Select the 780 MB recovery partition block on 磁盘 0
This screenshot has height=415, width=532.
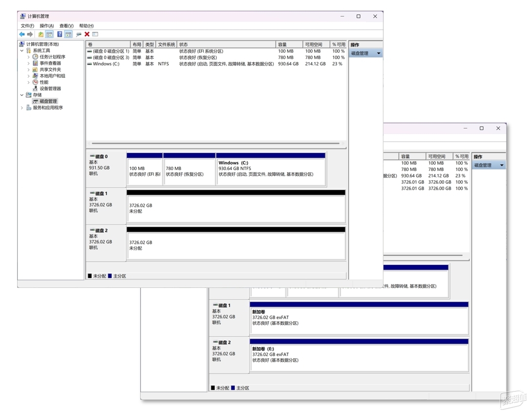(190, 169)
